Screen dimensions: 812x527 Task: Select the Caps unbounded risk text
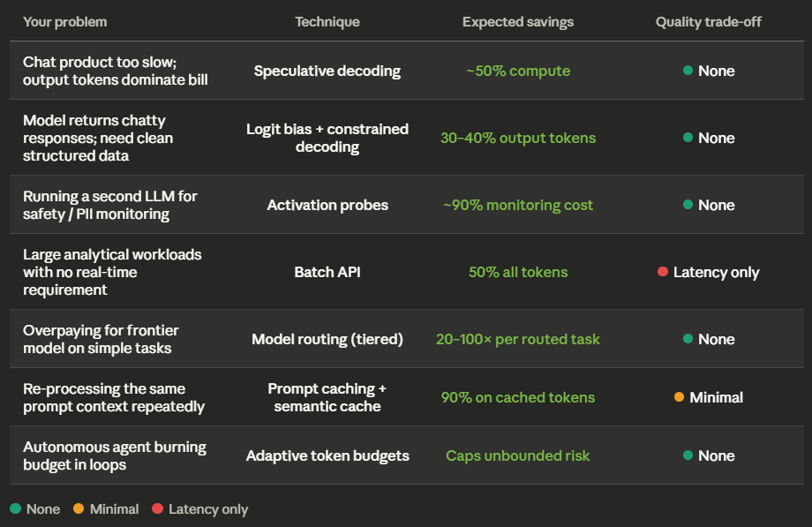click(518, 455)
